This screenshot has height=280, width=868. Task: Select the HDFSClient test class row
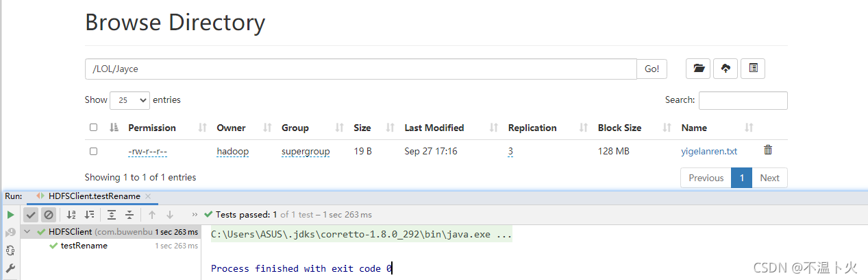click(x=111, y=232)
